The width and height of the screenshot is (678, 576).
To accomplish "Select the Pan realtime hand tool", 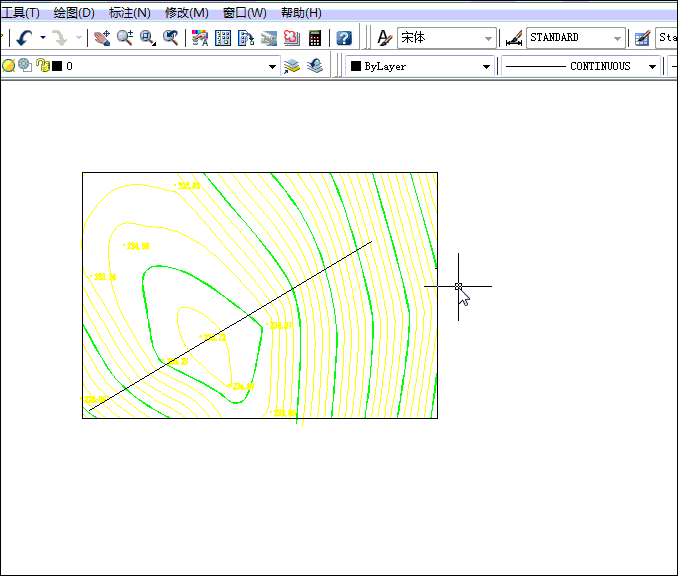I will 102,38.
